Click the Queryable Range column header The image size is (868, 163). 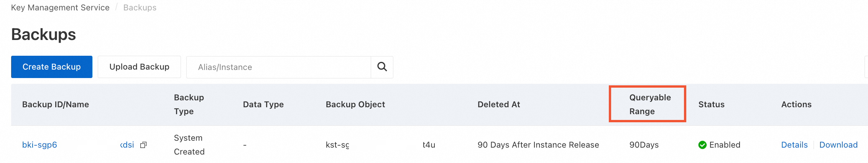tap(650, 104)
